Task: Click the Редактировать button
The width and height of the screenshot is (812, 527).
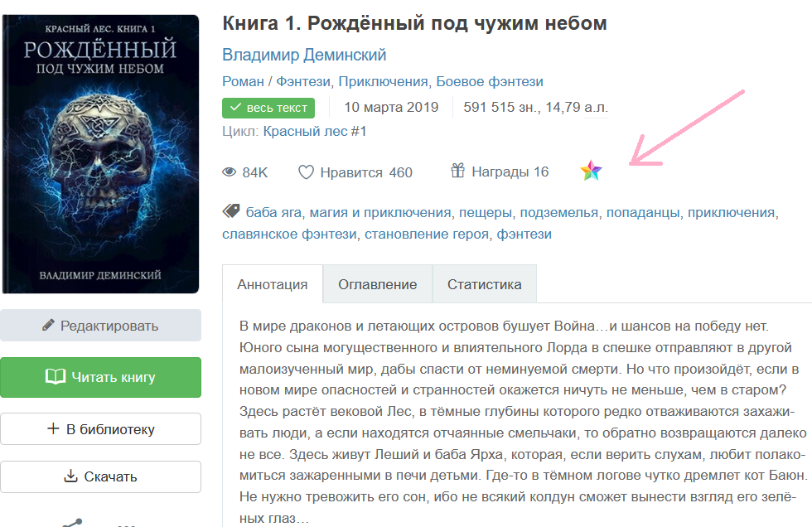Action: pos(100,326)
